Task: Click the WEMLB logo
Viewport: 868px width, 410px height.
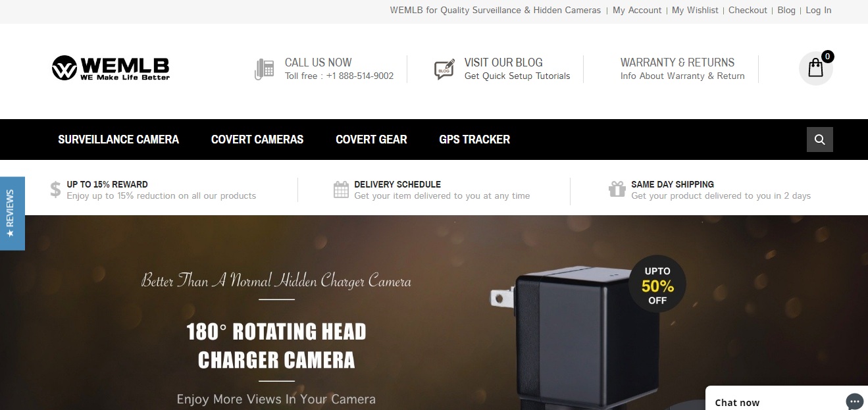Action: 111,68
